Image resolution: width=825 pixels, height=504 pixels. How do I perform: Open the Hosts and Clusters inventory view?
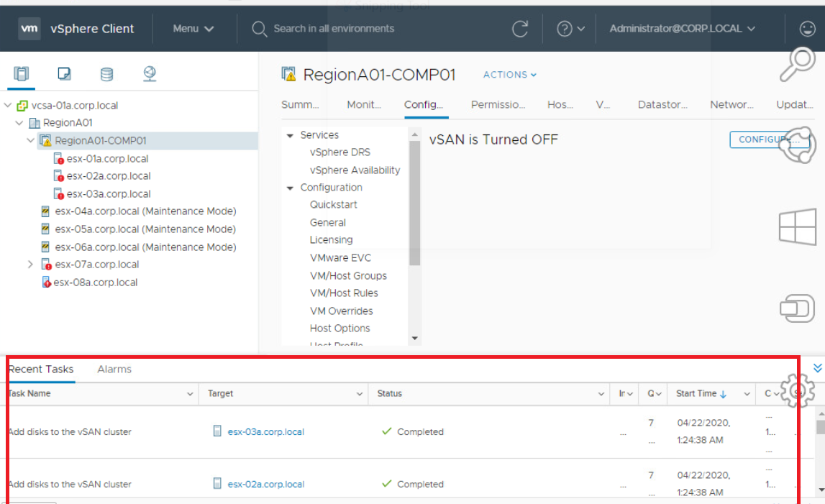(x=22, y=73)
